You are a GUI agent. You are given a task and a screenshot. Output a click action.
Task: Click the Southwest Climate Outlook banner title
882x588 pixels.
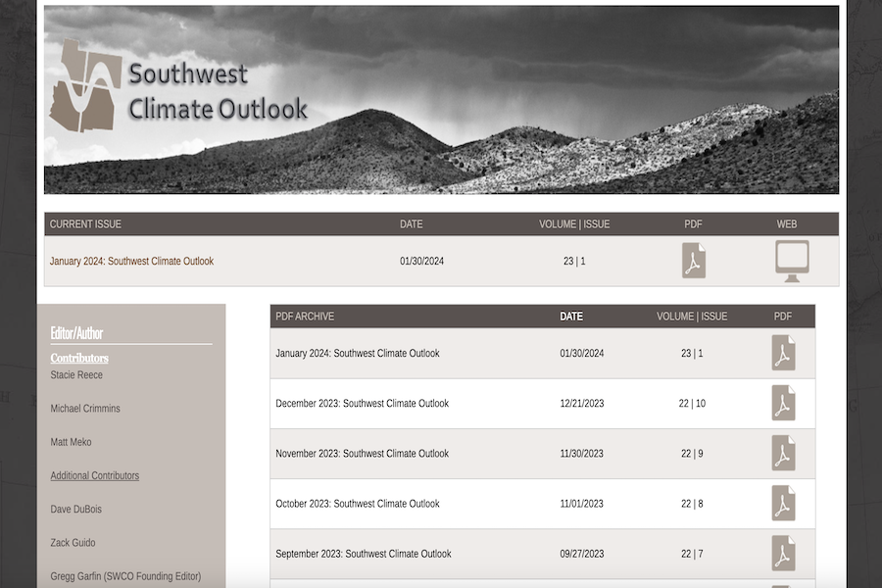(x=219, y=92)
